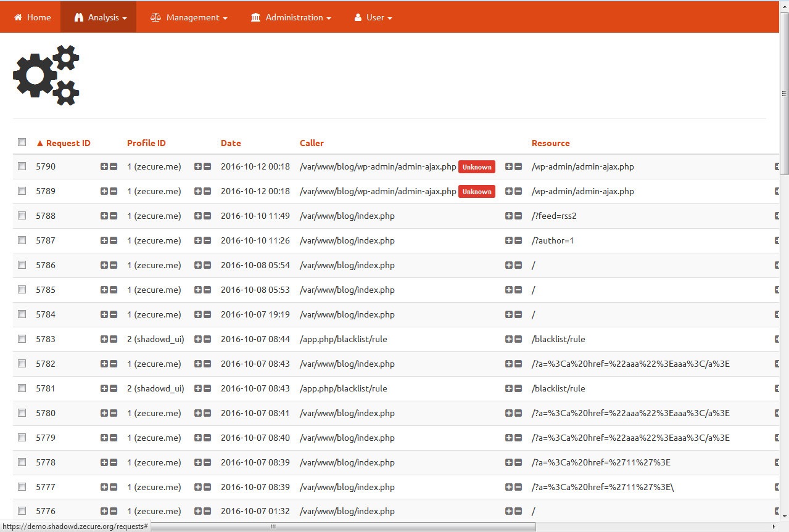Click the vertical scrollbar thumb
This screenshot has width=789, height=532.
[784, 92]
